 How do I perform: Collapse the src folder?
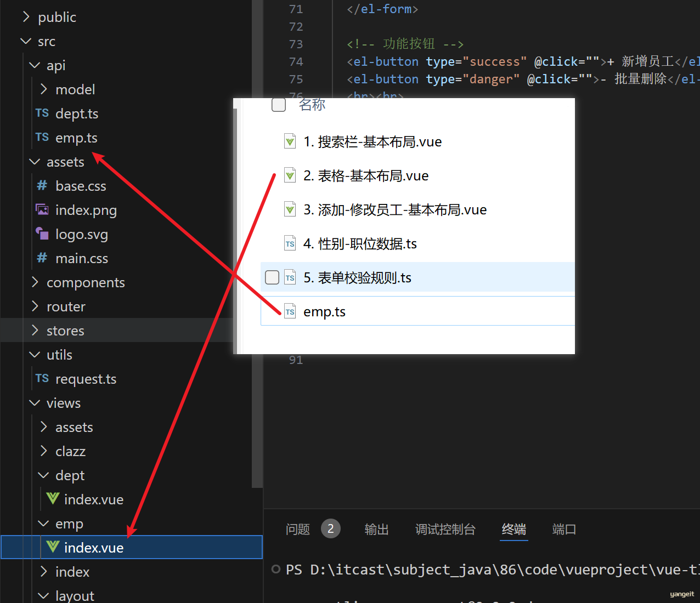click(x=26, y=41)
